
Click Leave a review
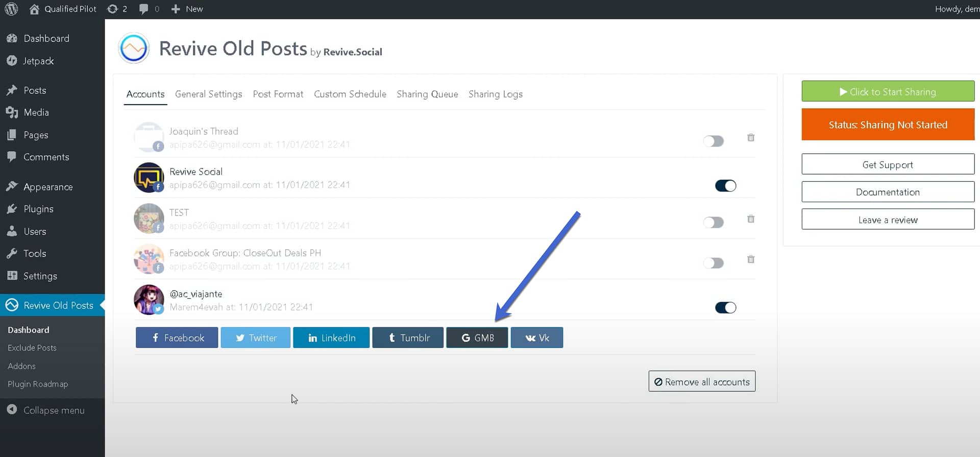[888, 220]
